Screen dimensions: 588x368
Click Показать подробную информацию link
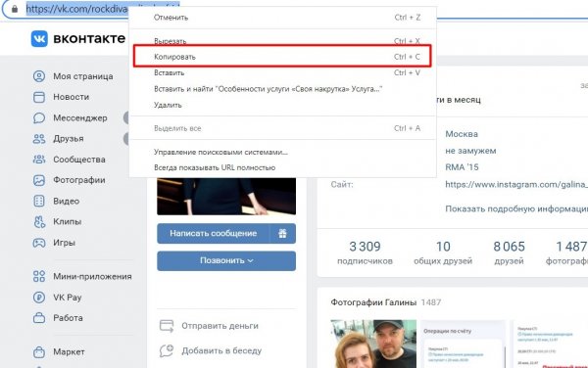(x=516, y=208)
